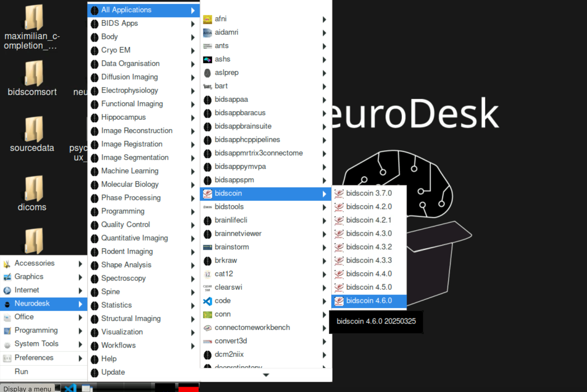The image size is (587, 392).
Task: Click the Update entry
Action: pos(144,372)
